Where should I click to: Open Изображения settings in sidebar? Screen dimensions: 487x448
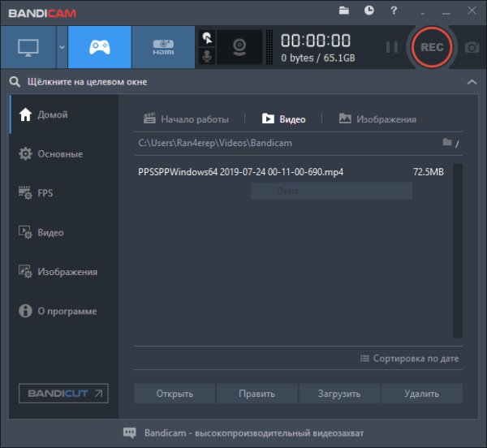[x=64, y=272]
